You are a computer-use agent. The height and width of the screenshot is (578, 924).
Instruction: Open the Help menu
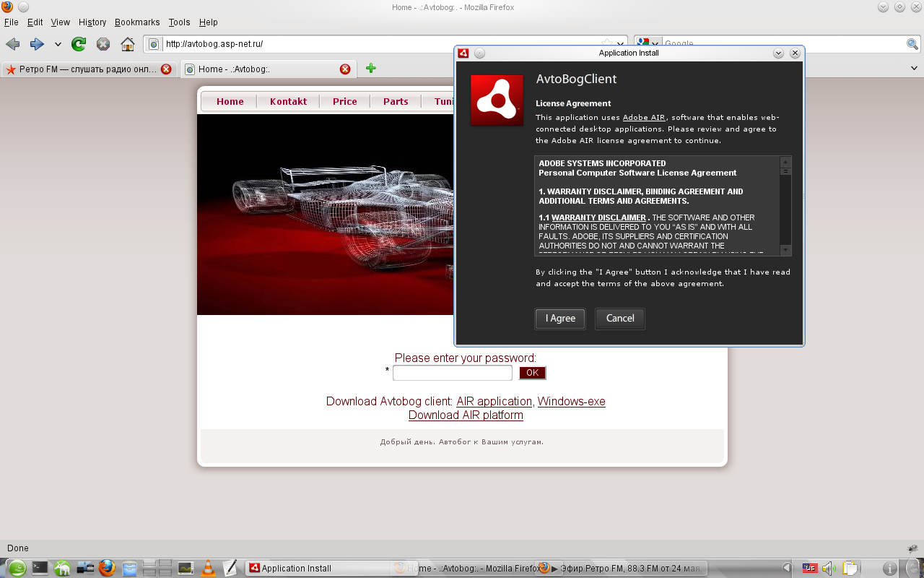click(208, 22)
